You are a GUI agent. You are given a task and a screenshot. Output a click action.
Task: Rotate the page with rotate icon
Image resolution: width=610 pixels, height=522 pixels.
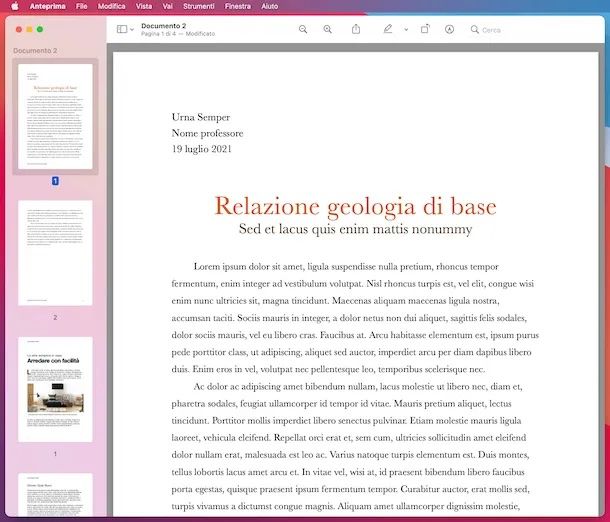coord(425,29)
